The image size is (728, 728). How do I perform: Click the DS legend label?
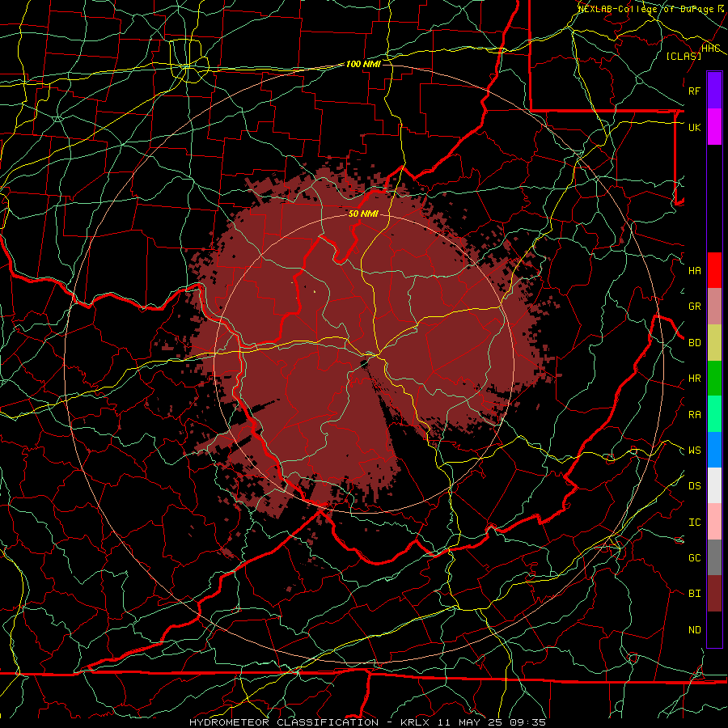pyautogui.click(x=694, y=486)
